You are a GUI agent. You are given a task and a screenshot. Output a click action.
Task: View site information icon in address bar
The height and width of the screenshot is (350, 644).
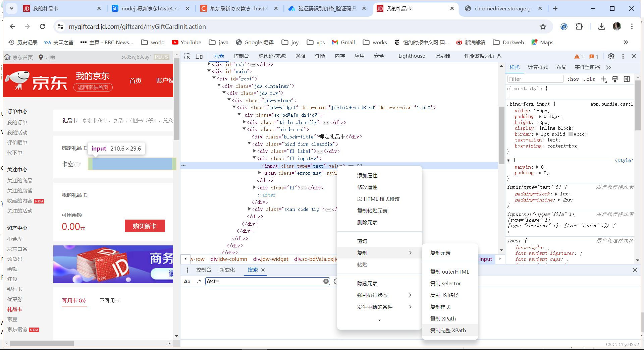coord(60,26)
